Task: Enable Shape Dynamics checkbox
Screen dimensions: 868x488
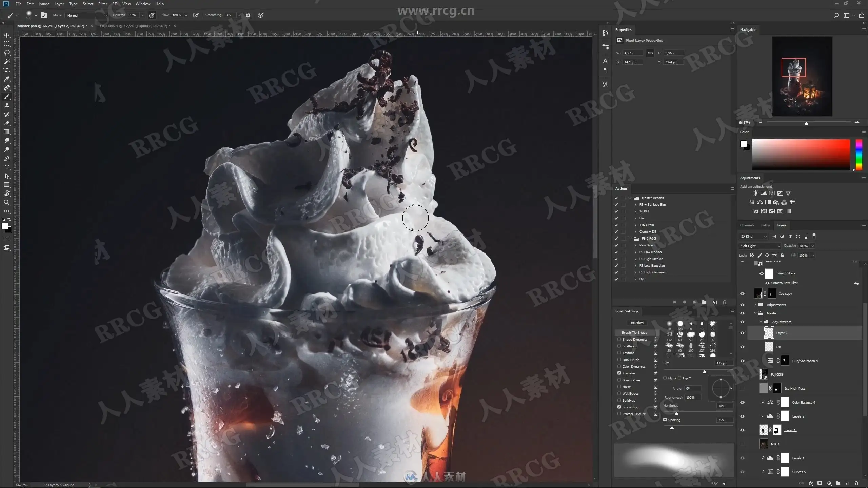Action: 619,339
